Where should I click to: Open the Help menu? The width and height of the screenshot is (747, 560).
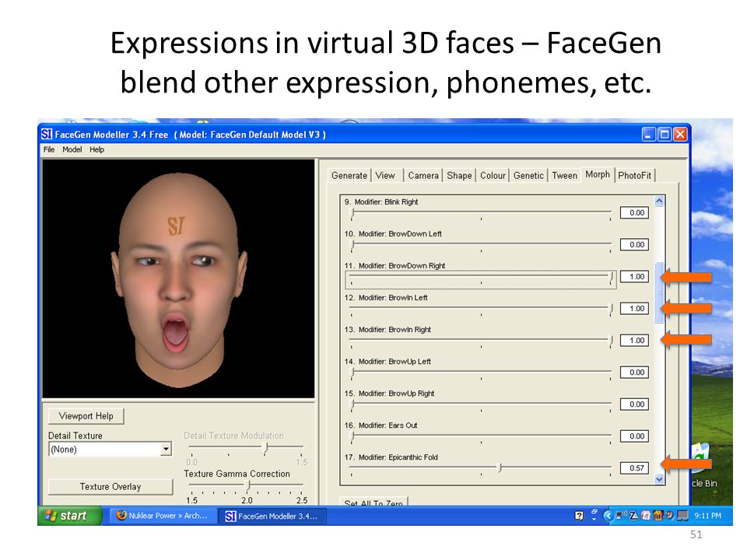click(96, 149)
